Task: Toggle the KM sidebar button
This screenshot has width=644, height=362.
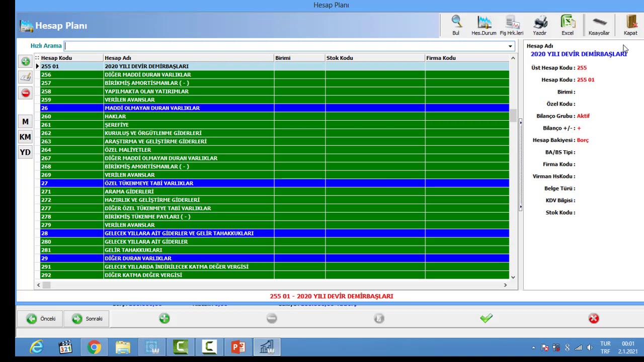Action: pos(25,137)
